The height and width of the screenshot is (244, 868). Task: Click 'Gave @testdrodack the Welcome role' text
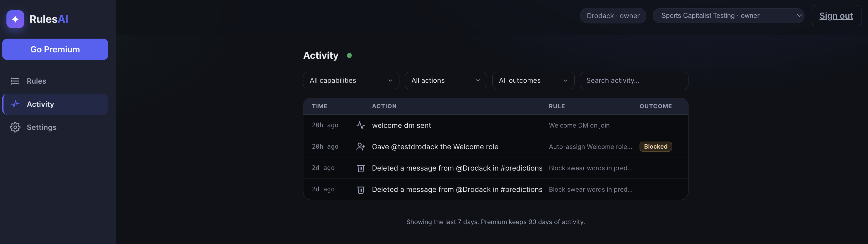point(435,147)
